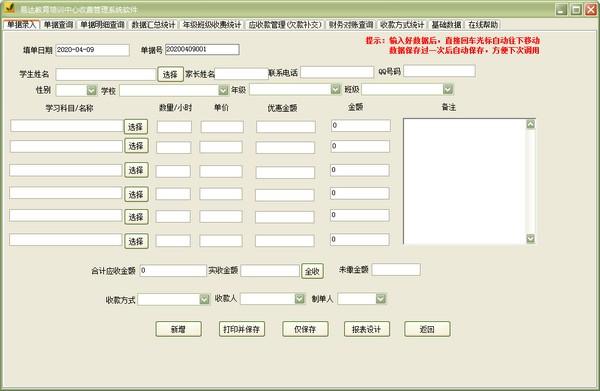Click 选择 button beside 学生姓名
This screenshot has height=391, width=600.
pyautogui.click(x=170, y=74)
